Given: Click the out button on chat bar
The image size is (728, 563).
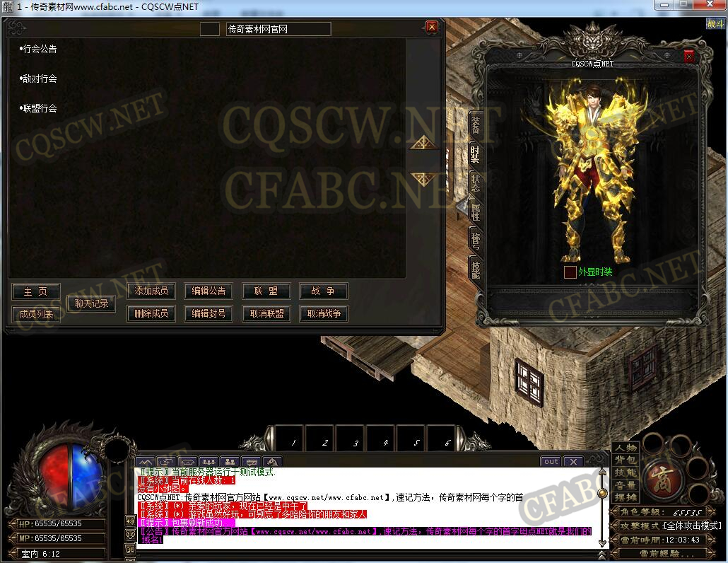Looking at the screenshot, I should tap(551, 461).
